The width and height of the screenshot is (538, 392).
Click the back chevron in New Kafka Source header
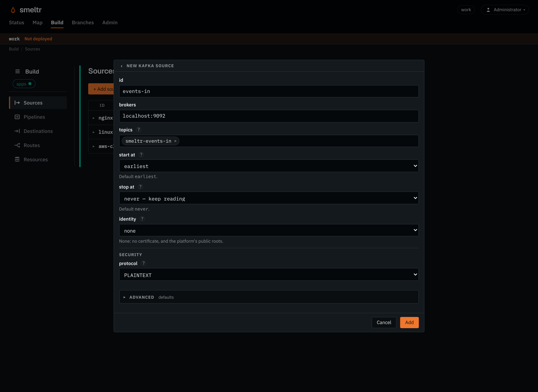[122, 66]
